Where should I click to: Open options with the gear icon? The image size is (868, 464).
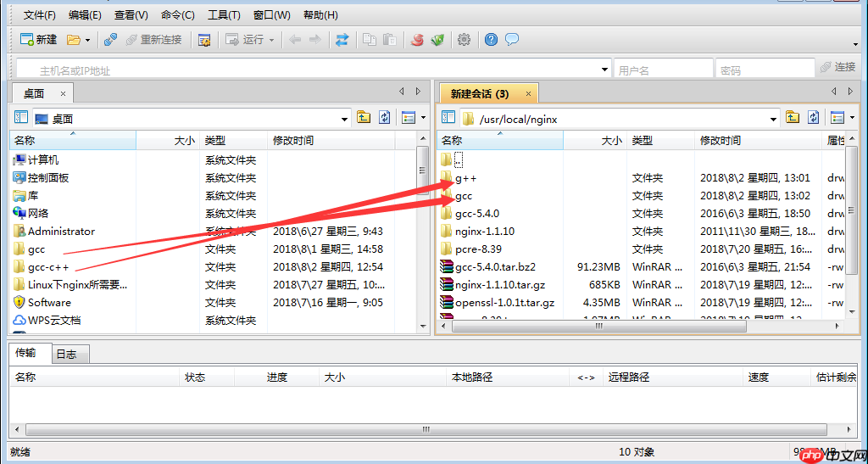pyautogui.click(x=464, y=39)
